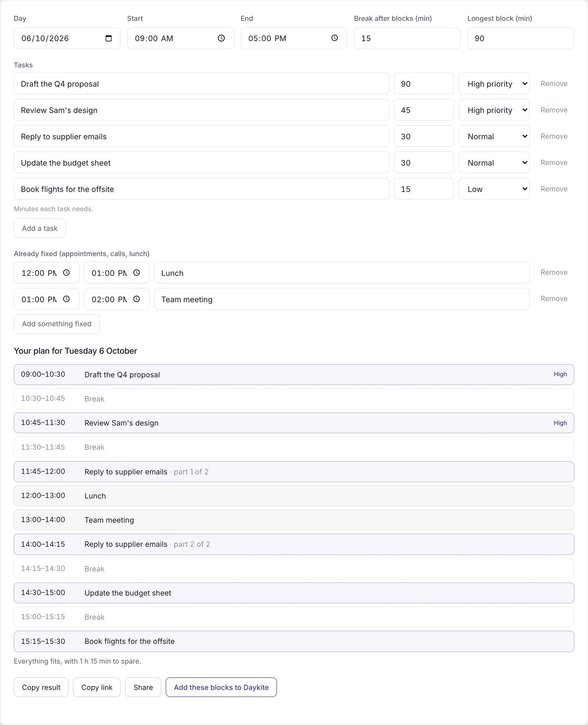Select Reply to supplier emails part 1 of 2
588x725 pixels.
coord(294,471)
